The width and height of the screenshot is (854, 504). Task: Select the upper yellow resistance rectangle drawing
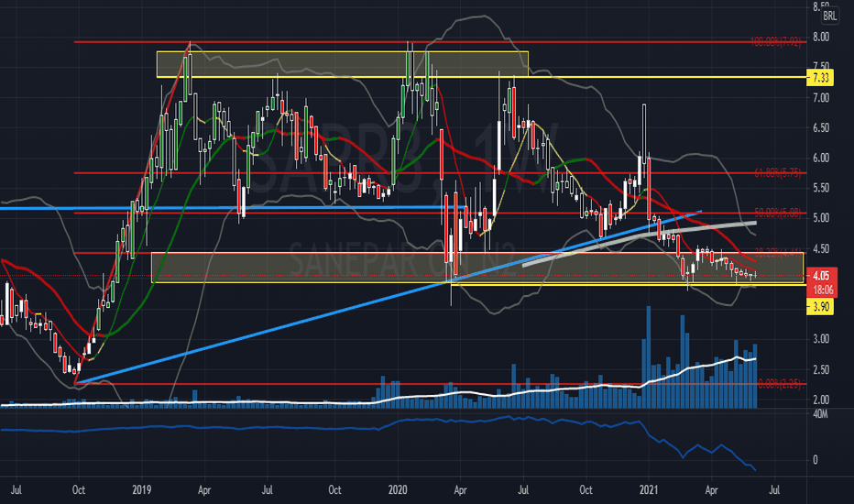(342, 64)
